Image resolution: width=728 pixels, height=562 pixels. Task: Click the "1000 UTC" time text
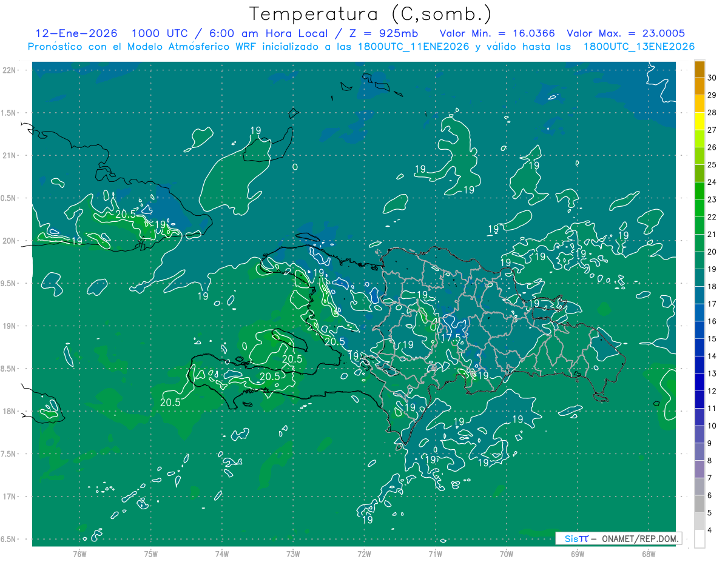159,33
